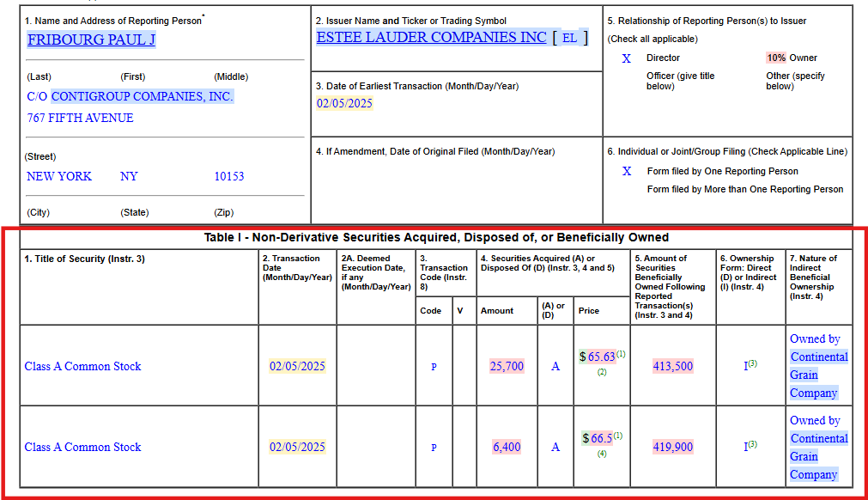Click the Table I title heading

pyautogui.click(x=436, y=237)
